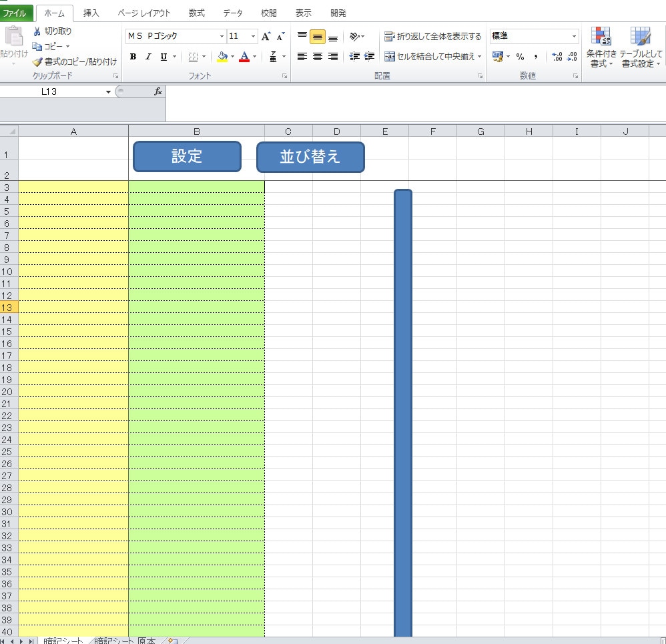Open the Font group dialog launcher
Viewport: 666px width, 644px height.
pyautogui.click(x=284, y=76)
